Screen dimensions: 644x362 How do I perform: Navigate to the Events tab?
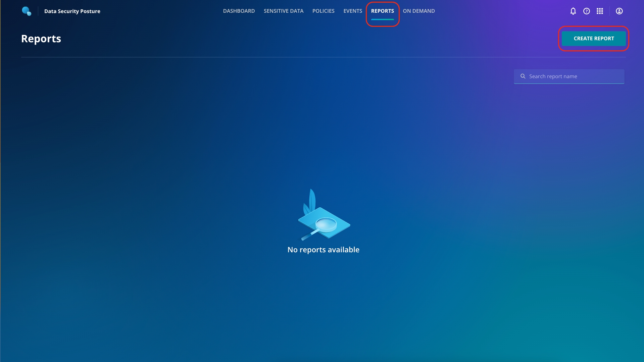(x=352, y=11)
